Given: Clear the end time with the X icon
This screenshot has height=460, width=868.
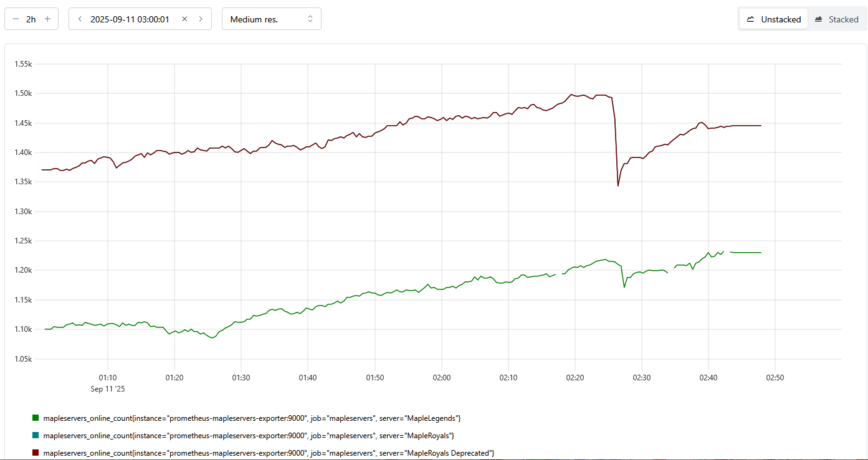Looking at the screenshot, I should (184, 19).
